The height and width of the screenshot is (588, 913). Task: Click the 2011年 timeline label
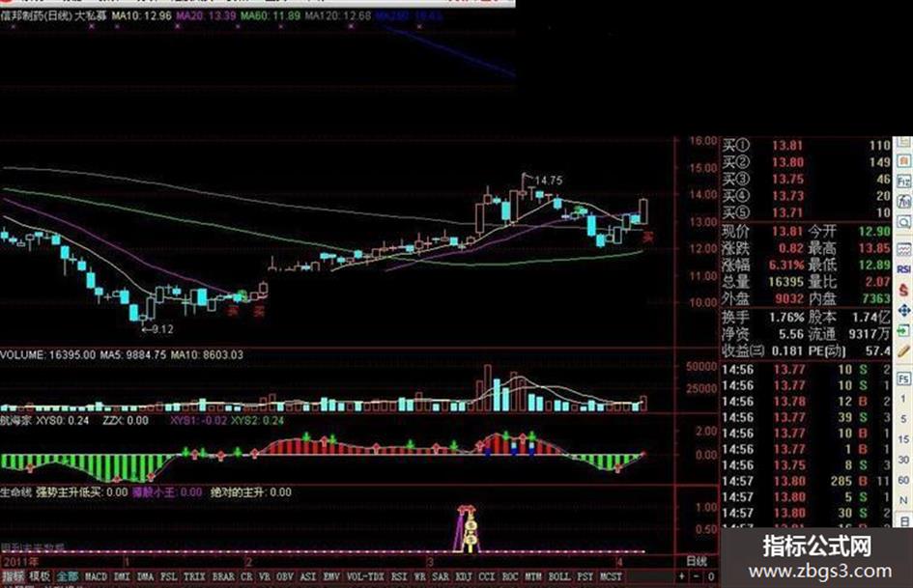tap(20, 562)
